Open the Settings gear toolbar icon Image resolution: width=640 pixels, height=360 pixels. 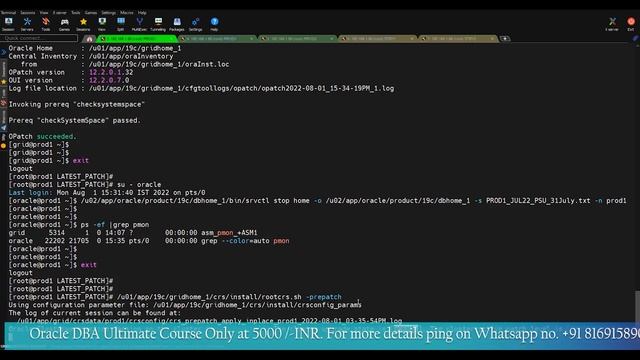pyautogui.click(x=196, y=24)
